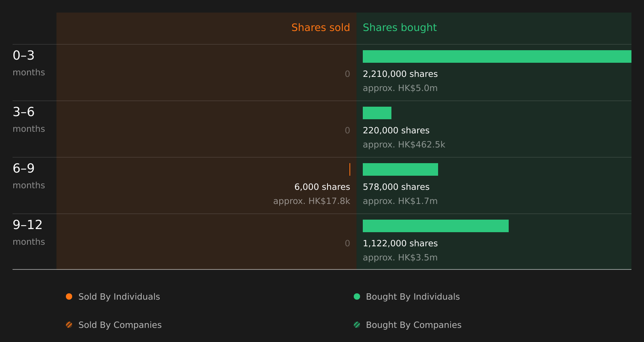Viewport: 644px width, 342px height.
Task: Click the Shares sold column header
Action: (321, 27)
